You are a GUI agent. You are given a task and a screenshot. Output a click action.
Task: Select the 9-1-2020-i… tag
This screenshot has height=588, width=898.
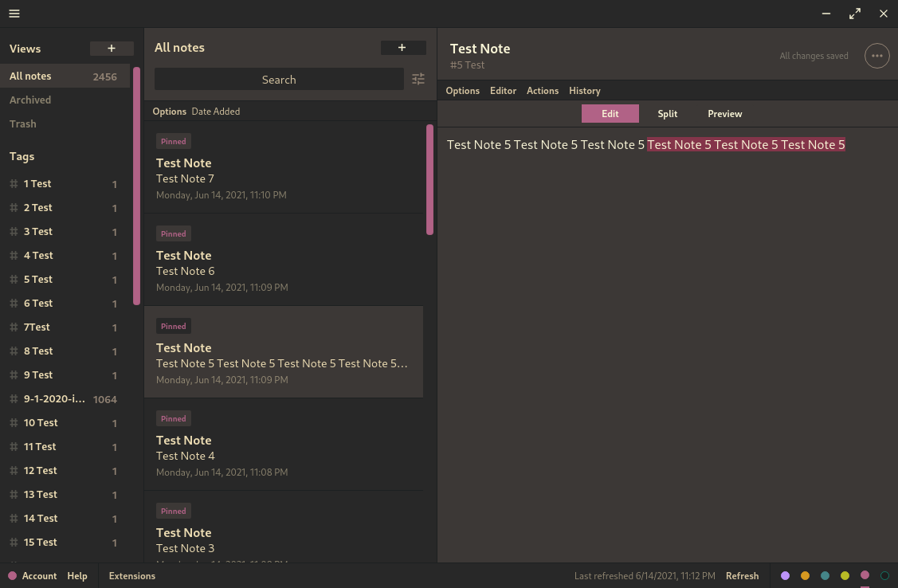pyautogui.click(x=54, y=399)
